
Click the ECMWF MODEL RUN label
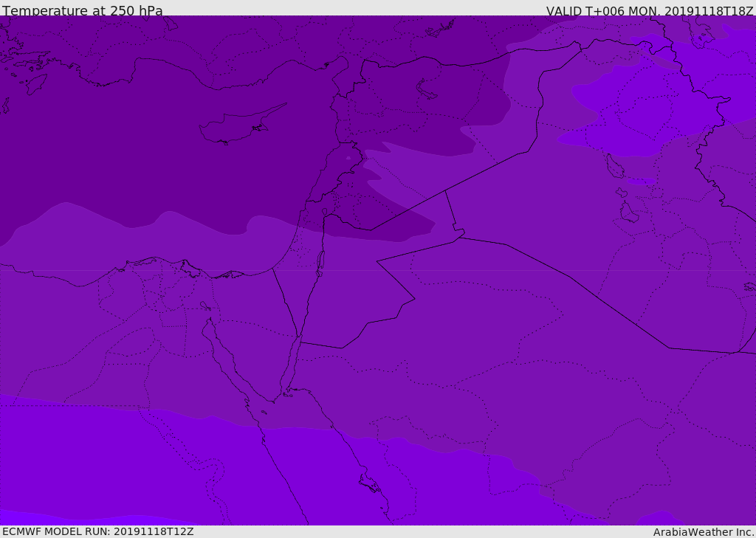pos(98,531)
